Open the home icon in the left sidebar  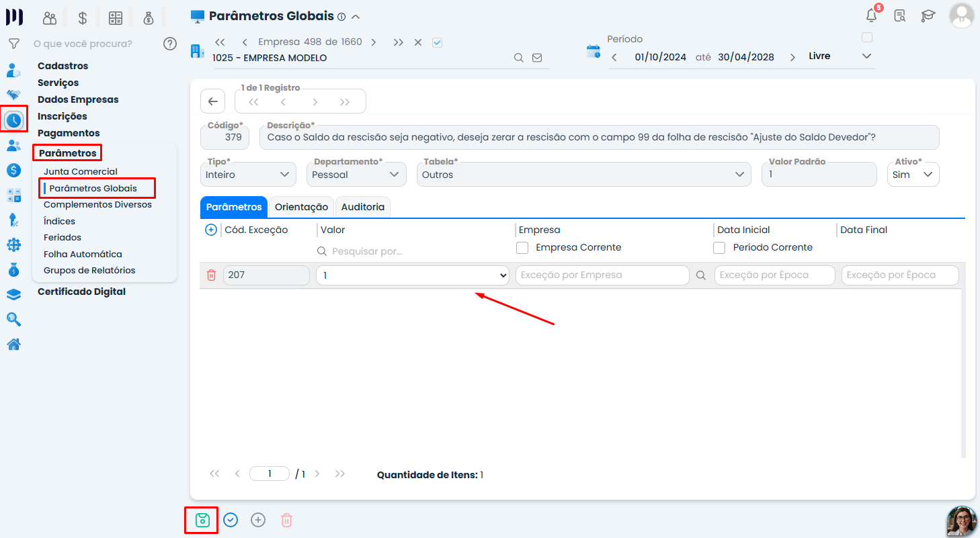point(13,345)
